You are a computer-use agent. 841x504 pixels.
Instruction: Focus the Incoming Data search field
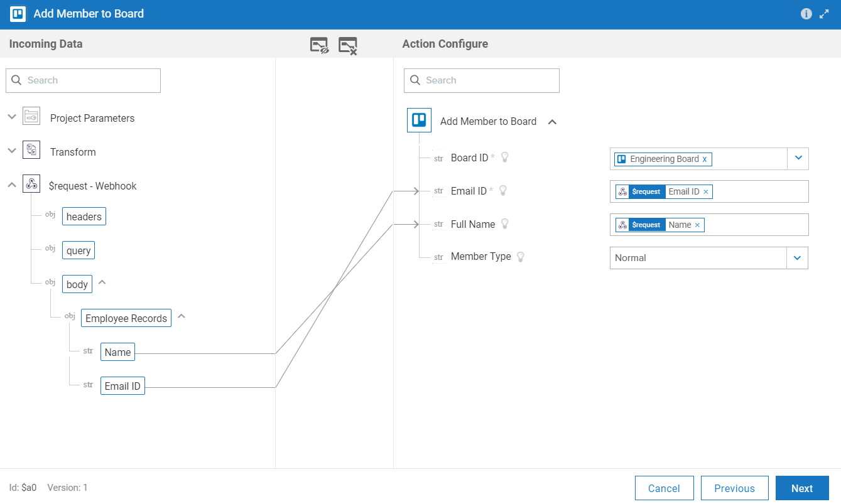(x=83, y=80)
